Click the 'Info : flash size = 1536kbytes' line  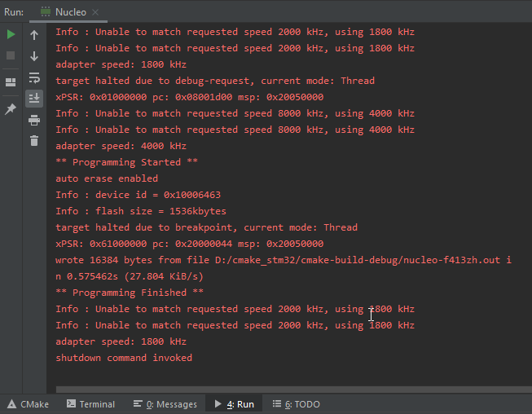click(x=141, y=211)
